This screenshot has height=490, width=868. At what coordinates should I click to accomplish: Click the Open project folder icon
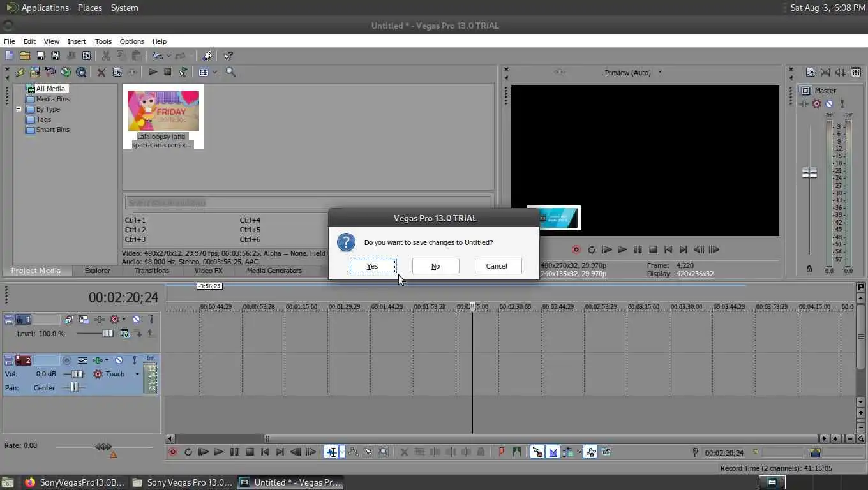coord(25,56)
